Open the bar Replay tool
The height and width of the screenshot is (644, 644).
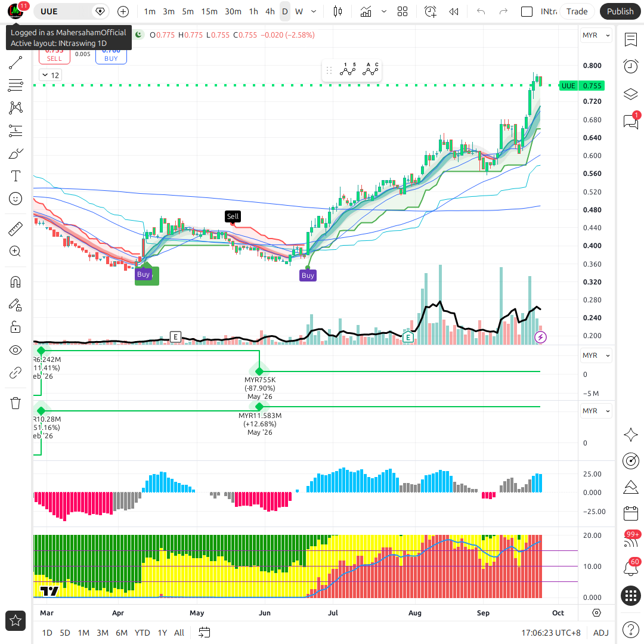(x=453, y=11)
